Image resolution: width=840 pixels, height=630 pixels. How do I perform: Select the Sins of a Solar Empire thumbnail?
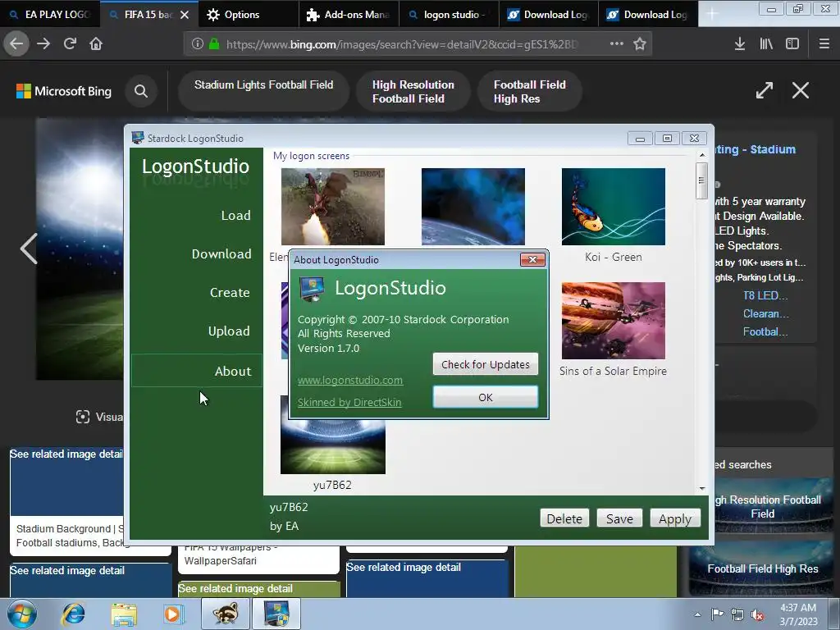coord(614,321)
